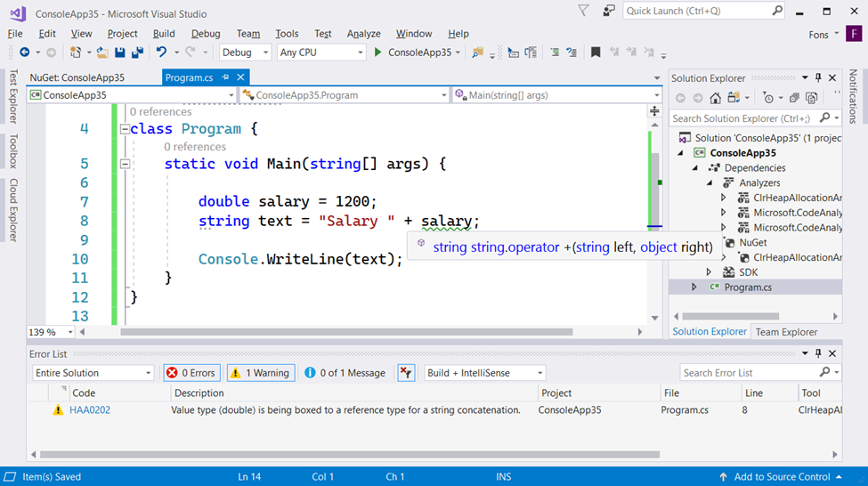Click the Error List search magnifier icon
868x486 pixels.
tap(824, 373)
